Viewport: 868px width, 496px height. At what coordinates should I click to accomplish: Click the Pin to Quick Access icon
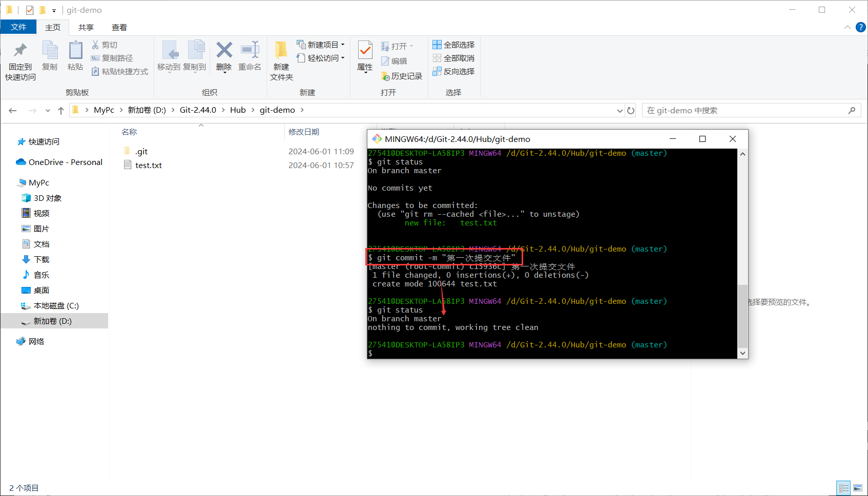click(x=20, y=50)
